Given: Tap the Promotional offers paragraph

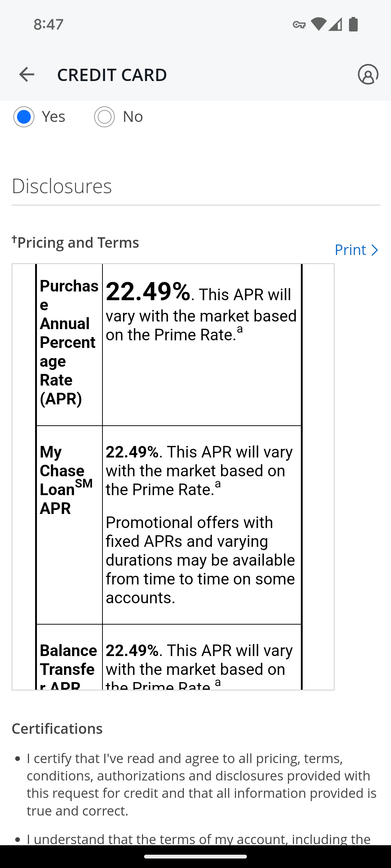Looking at the screenshot, I should (200, 560).
